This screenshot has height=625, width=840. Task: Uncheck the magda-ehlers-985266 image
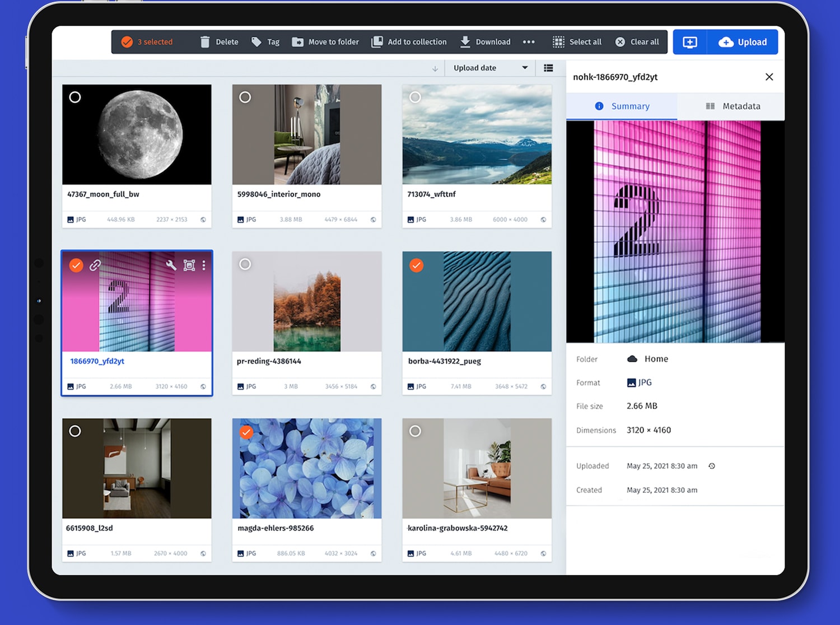tap(246, 432)
